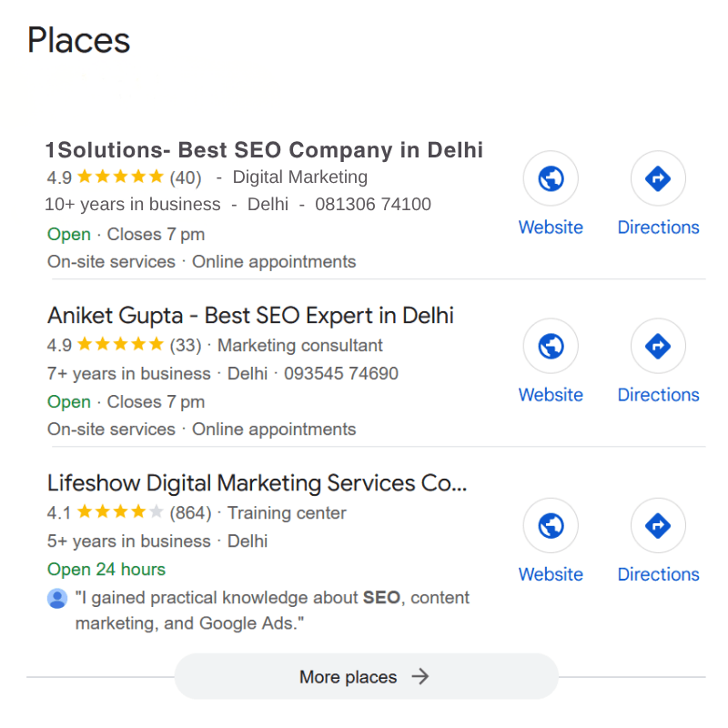Screen dimensions: 728x728
Task: Click Lifeshow Digital Marketing's globe icon
Action: pyautogui.click(x=551, y=525)
